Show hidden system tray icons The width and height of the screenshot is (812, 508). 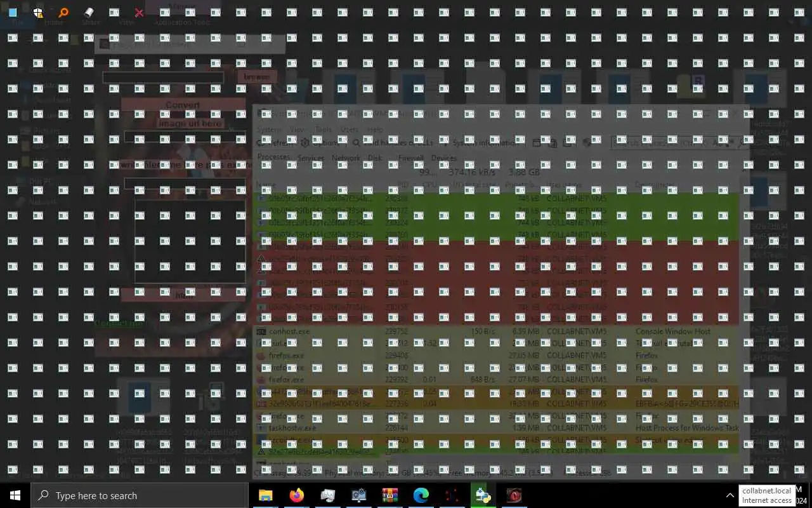730,495
